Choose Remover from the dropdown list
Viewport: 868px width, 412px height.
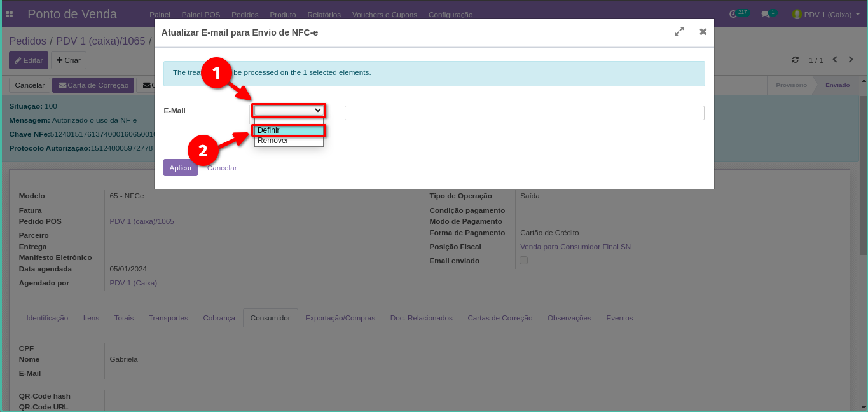tap(289, 141)
